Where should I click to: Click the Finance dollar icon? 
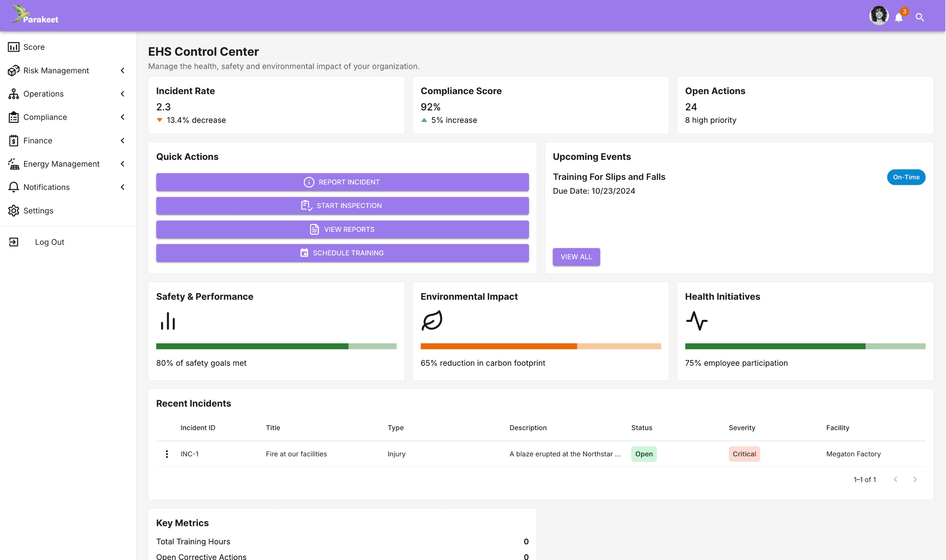tap(13, 140)
